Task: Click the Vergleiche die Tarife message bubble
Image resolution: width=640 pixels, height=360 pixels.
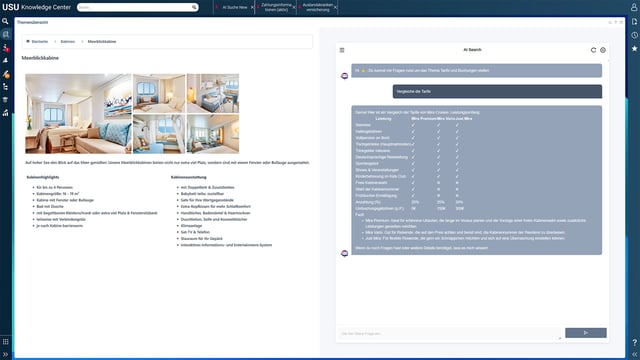Action: pyautogui.click(x=497, y=91)
